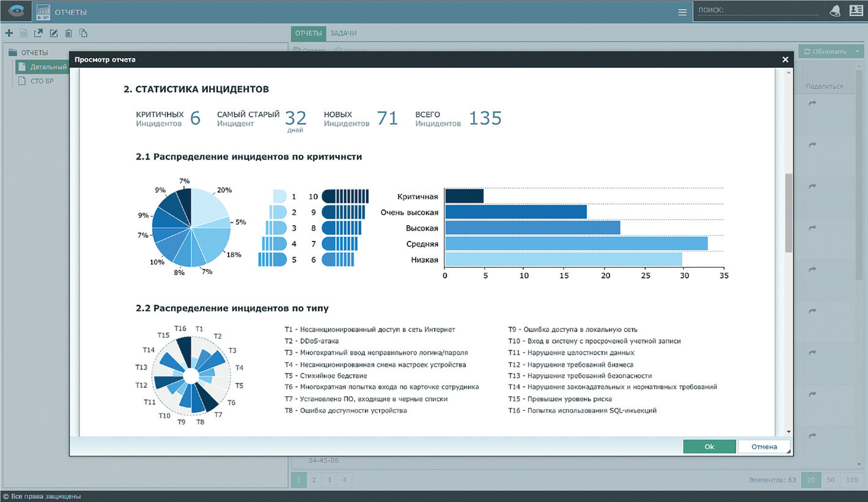Click the level 5 severity legend swatch
Viewport: 868px width, 502px height.
(x=272, y=260)
